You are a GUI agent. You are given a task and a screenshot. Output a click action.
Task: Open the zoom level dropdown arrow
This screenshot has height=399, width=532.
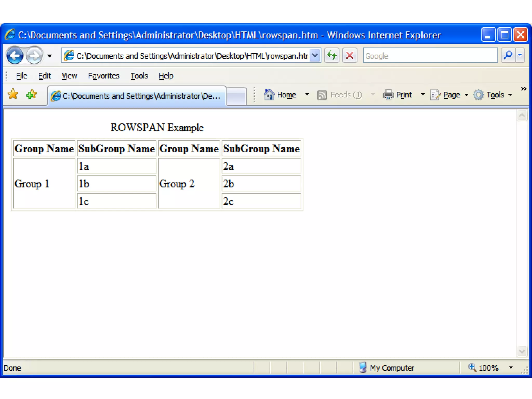[511, 368]
